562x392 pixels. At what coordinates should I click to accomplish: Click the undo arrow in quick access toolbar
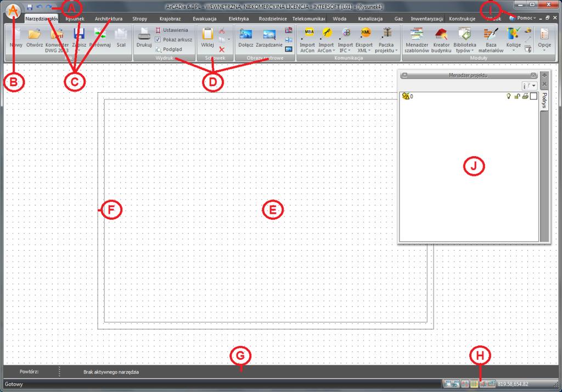pos(40,7)
